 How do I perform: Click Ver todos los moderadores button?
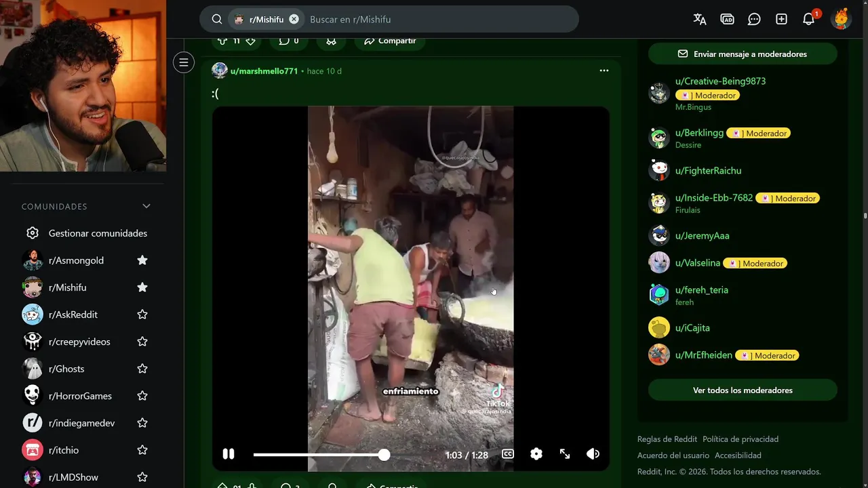tap(743, 390)
